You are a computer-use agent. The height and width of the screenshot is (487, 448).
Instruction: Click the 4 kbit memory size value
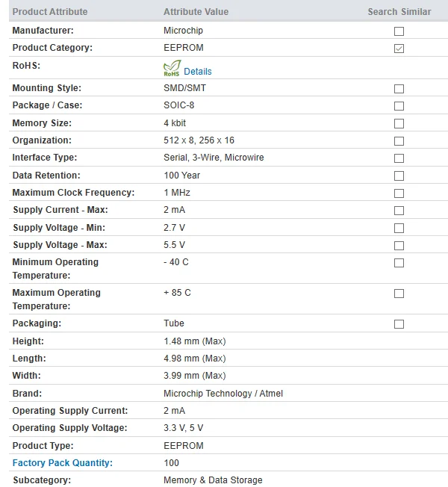pyautogui.click(x=175, y=123)
